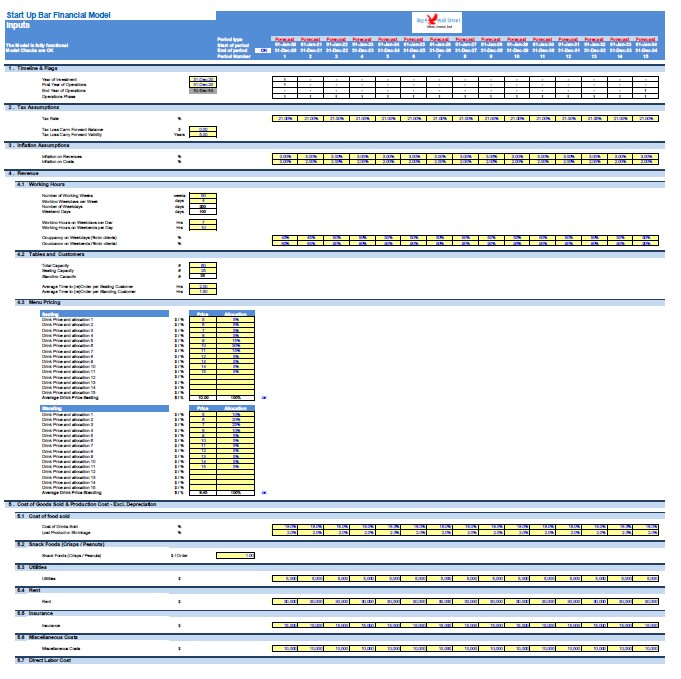This screenshot has width=681, height=679.
Task: Click the 'Operations Phase' row label
Action: point(59,97)
